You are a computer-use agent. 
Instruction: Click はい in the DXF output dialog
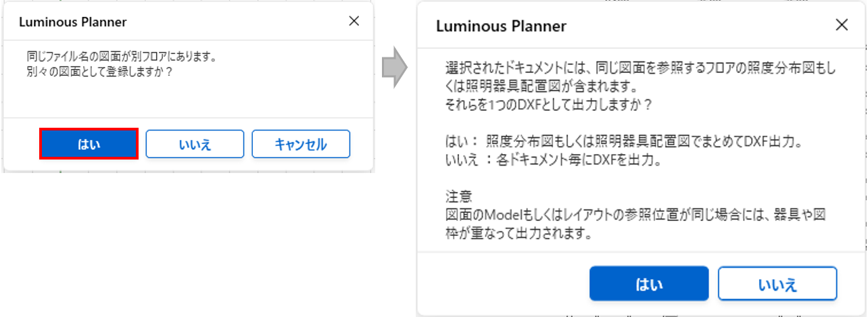tap(648, 283)
